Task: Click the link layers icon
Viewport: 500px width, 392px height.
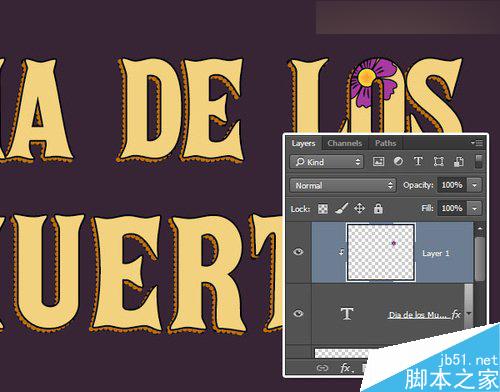Action: pos(322,368)
